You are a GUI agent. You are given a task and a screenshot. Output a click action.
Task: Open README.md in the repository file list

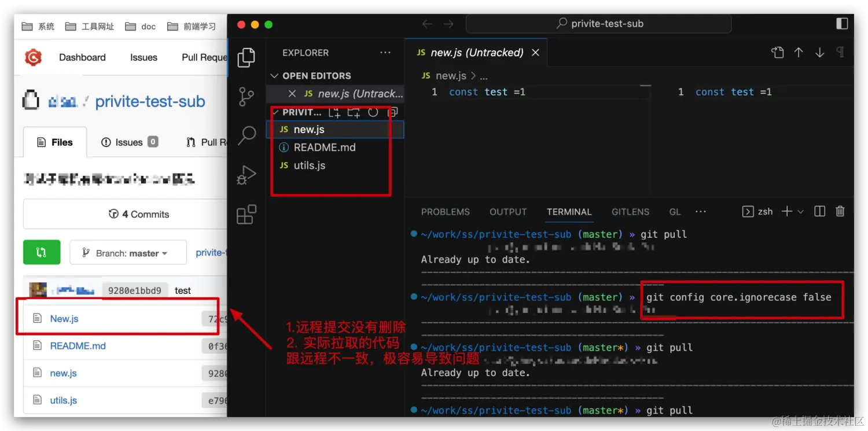pyautogui.click(x=78, y=346)
